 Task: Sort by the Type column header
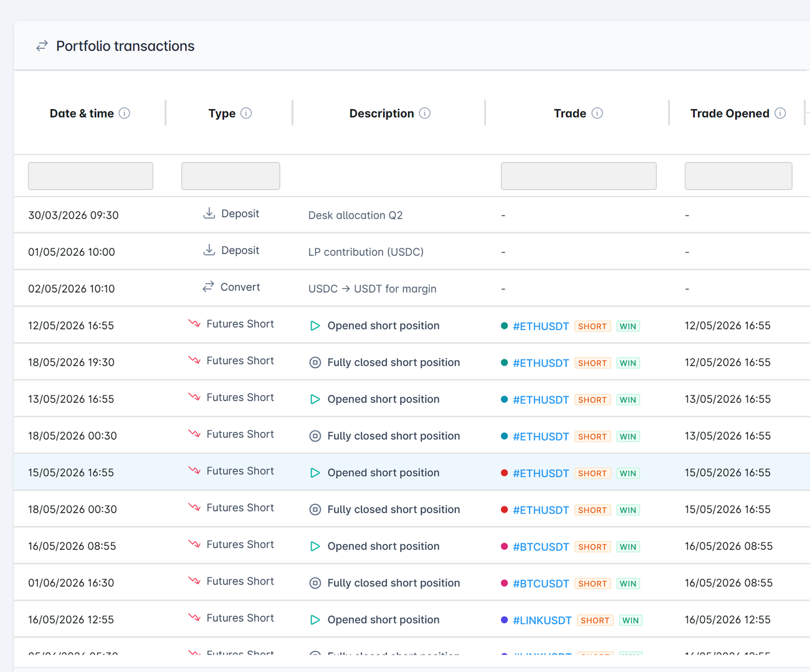point(222,113)
